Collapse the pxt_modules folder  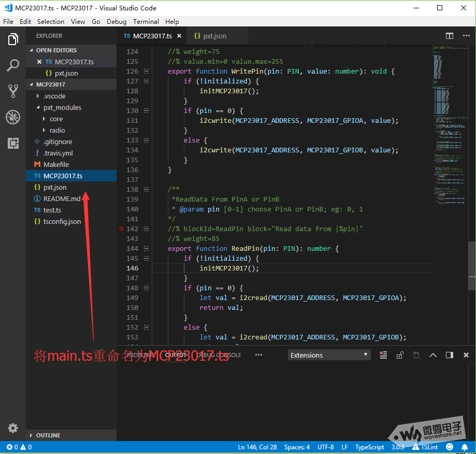pyautogui.click(x=62, y=107)
